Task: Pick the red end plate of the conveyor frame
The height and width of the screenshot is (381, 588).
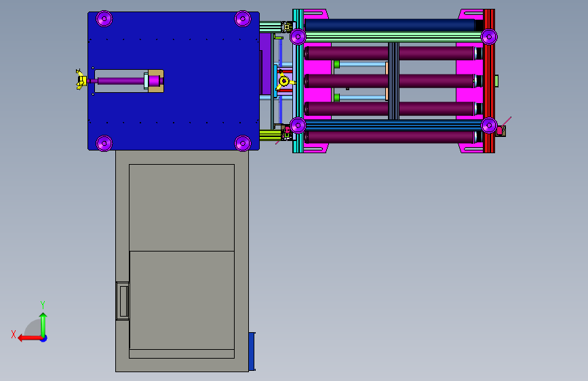Action: click(489, 81)
